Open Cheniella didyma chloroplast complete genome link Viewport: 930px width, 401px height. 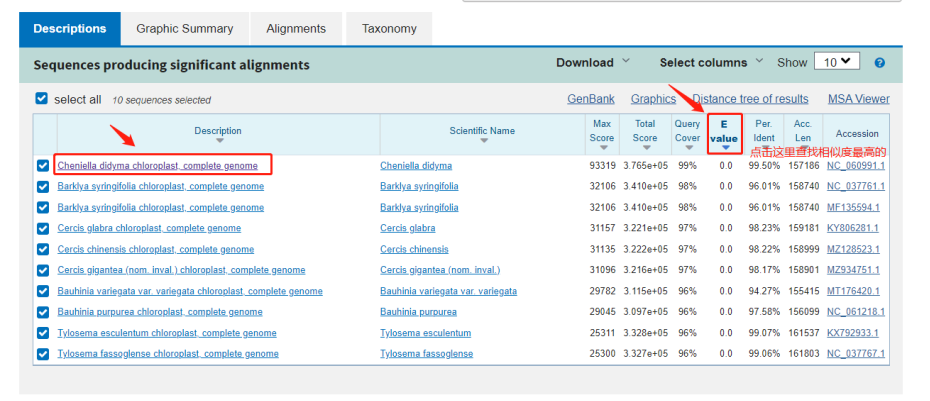(158, 166)
